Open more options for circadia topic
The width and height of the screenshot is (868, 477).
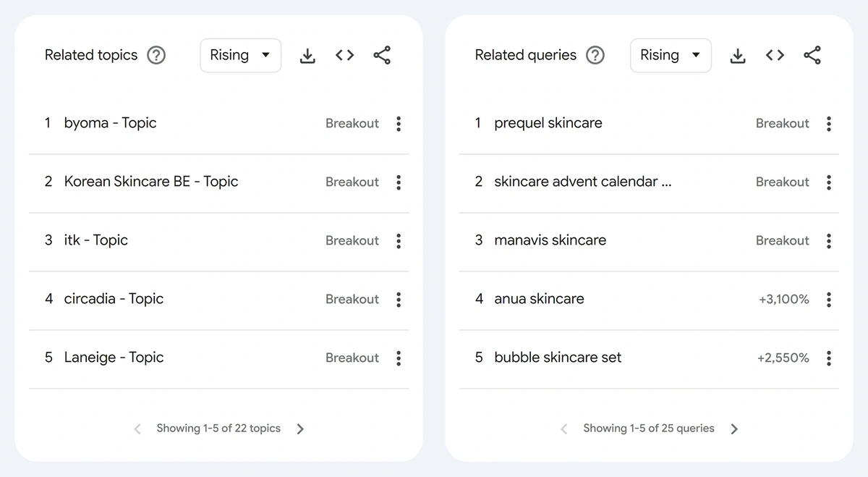coord(399,300)
